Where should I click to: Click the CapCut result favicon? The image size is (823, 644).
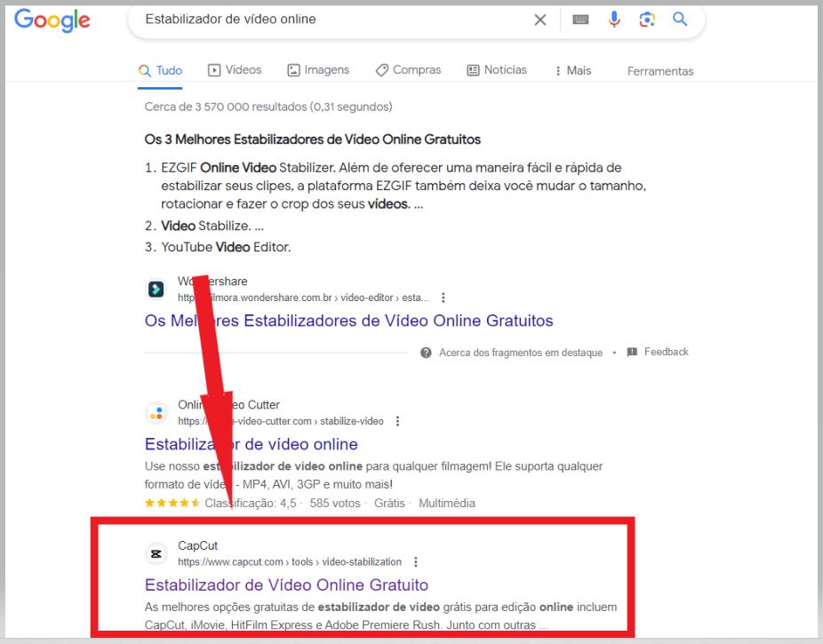click(x=156, y=553)
